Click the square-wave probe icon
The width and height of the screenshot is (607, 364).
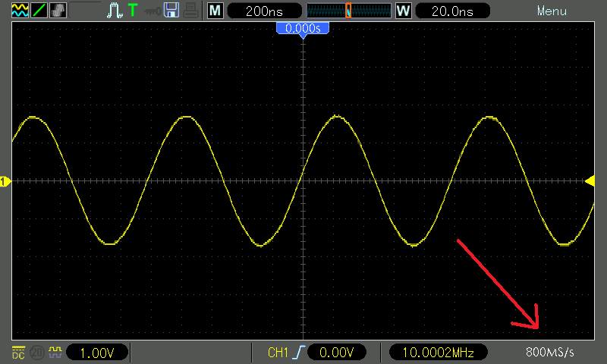pyautogui.click(x=55, y=352)
